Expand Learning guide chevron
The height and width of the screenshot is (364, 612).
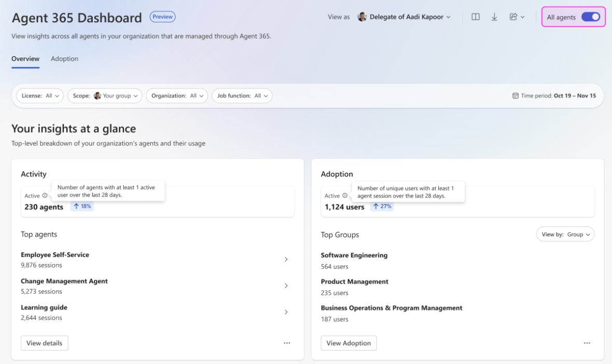[x=286, y=312]
